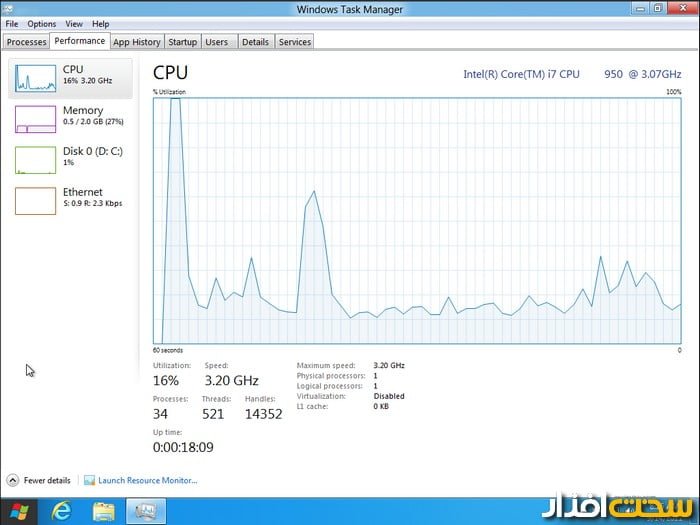Click the Resource Monitor icon
Image resolution: width=700 pixels, height=525 pixels.
tap(89, 480)
